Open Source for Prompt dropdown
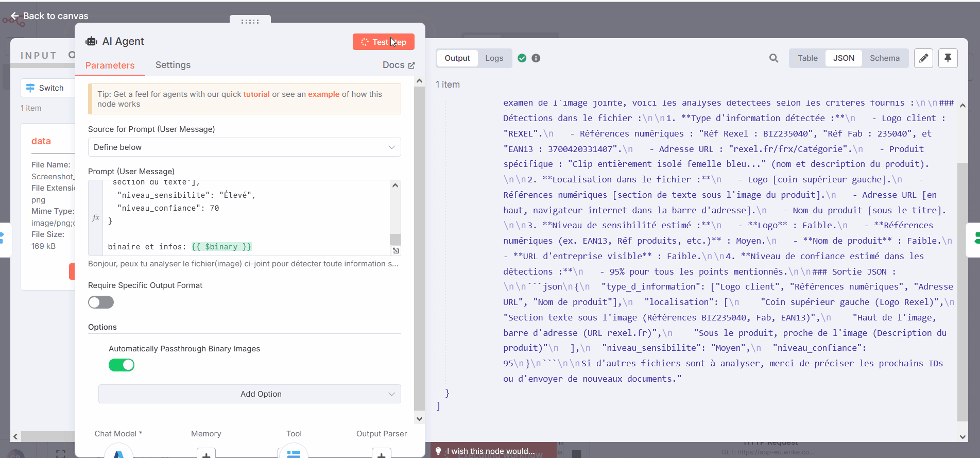This screenshot has width=980, height=458. [x=245, y=147]
